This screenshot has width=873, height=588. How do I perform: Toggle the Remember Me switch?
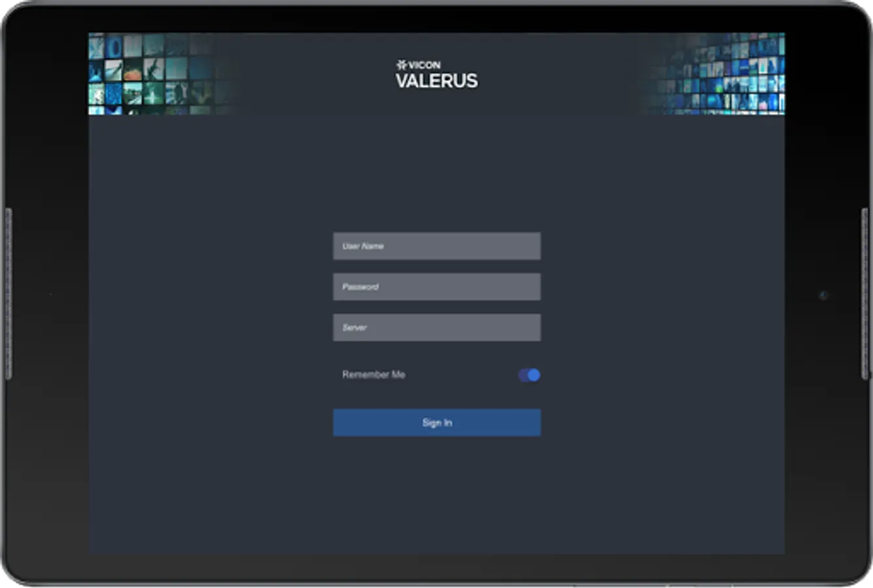pyautogui.click(x=529, y=375)
